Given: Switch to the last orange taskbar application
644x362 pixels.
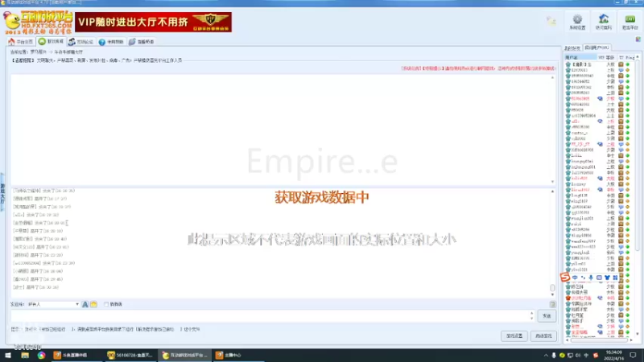Looking at the screenshot, I should [237, 356].
